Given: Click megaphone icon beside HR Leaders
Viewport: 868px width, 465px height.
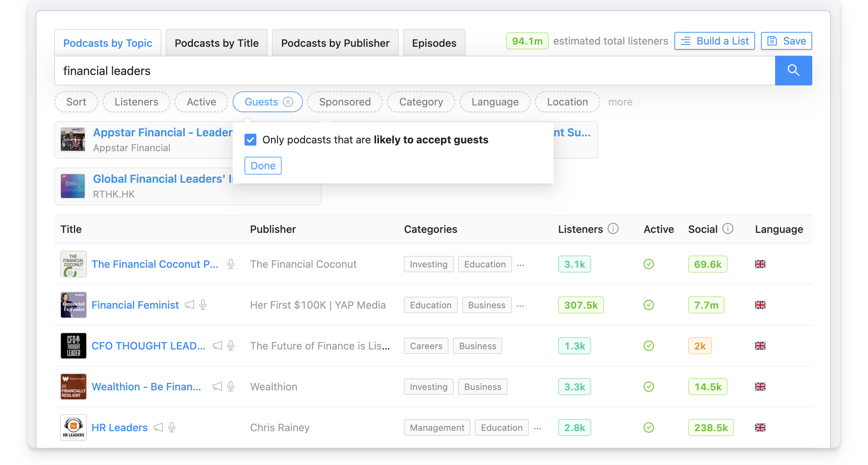Looking at the screenshot, I should 158,427.
